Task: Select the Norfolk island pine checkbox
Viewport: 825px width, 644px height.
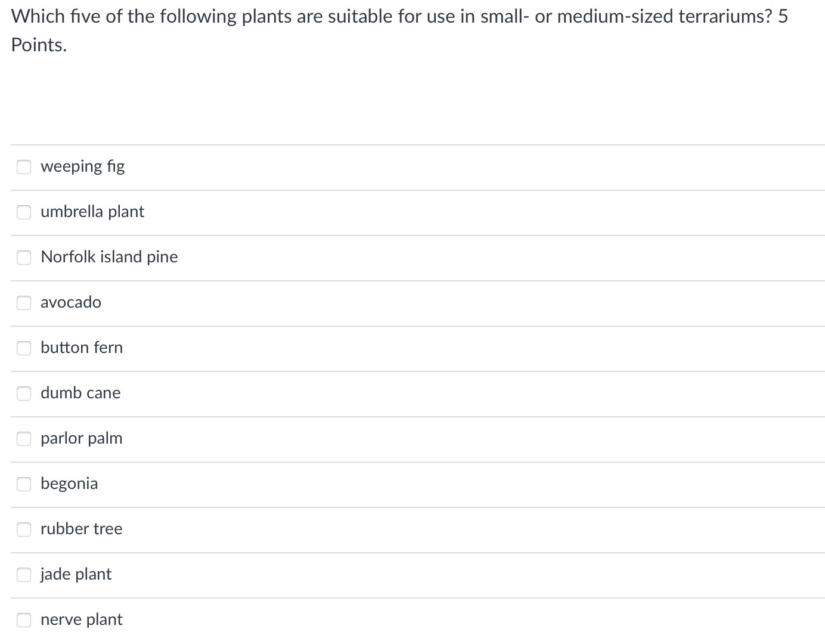Action: (24, 257)
